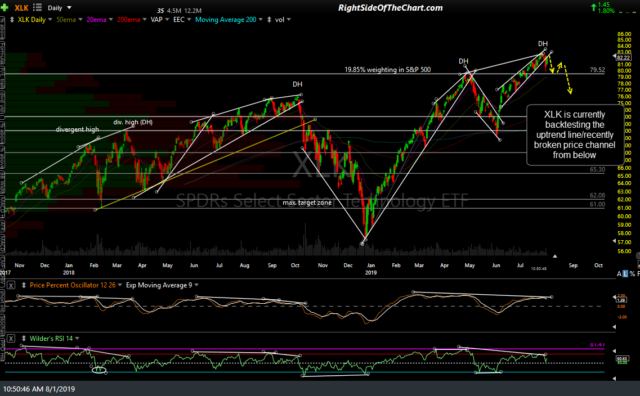Expand the 50ema indicator menu

[x=80, y=20]
